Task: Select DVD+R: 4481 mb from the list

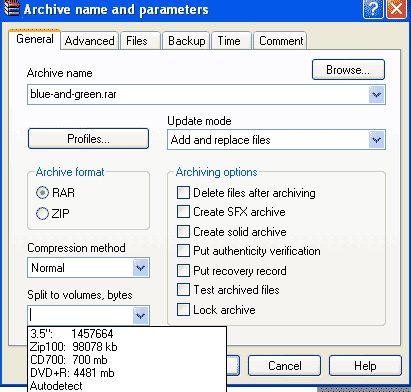Action: coord(127,373)
